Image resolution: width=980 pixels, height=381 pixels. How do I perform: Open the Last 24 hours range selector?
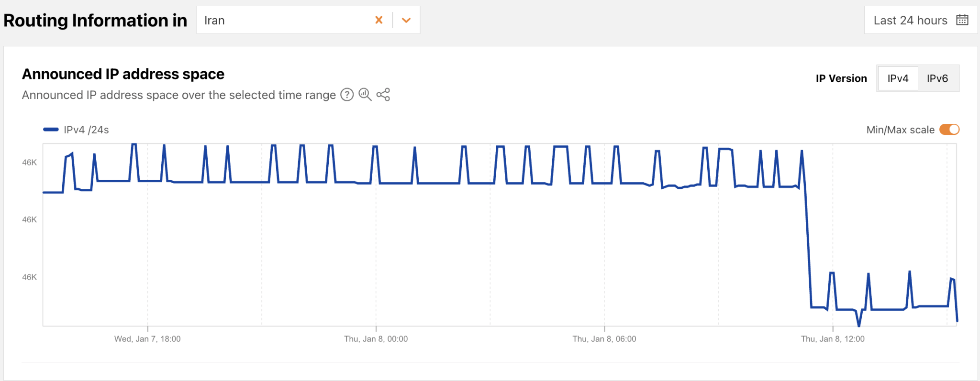click(x=910, y=21)
